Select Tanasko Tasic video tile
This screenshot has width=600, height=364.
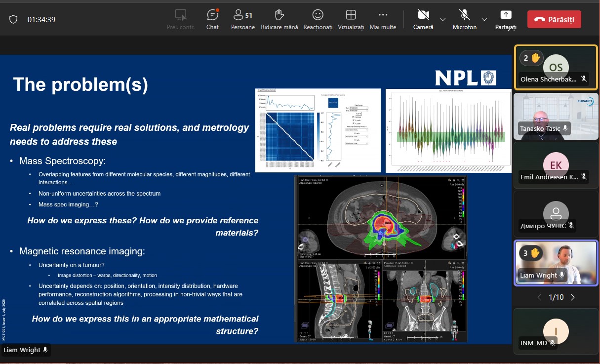pos(556,116)
